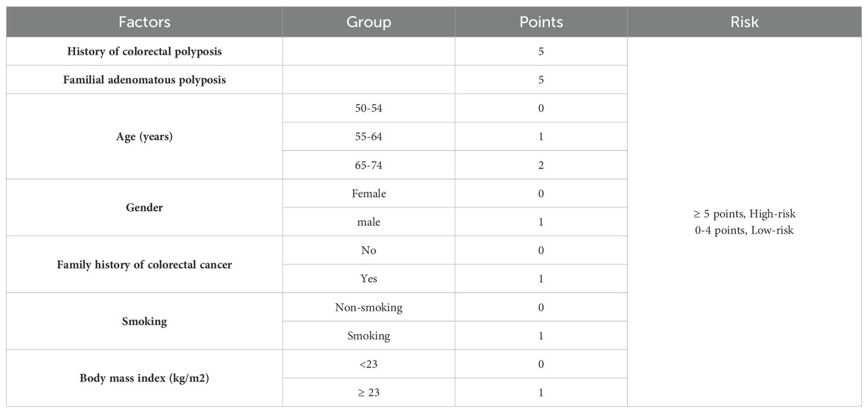
Task: Select the 65-74 age group cell
Action: coord(369,165)
